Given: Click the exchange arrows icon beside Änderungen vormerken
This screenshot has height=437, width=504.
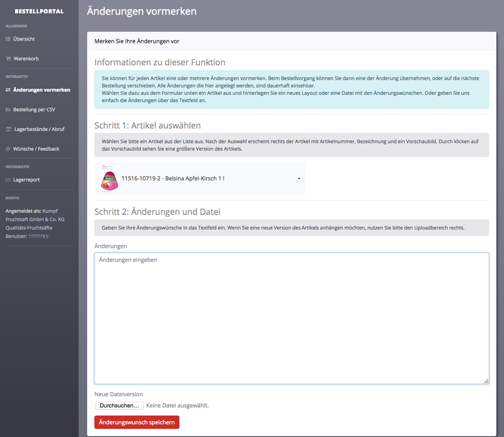Looking at the screenshot, I should click(8, 90).
